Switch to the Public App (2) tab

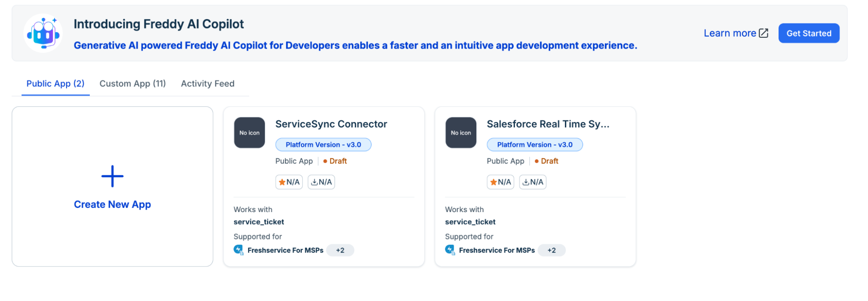click(56, 84)
